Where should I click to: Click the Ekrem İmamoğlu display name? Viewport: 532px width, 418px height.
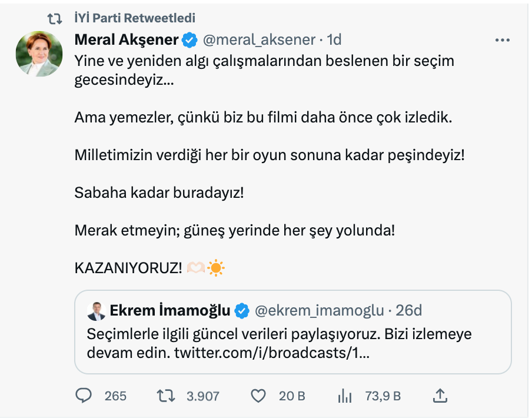pyautogui.click(x=169, y=310)
